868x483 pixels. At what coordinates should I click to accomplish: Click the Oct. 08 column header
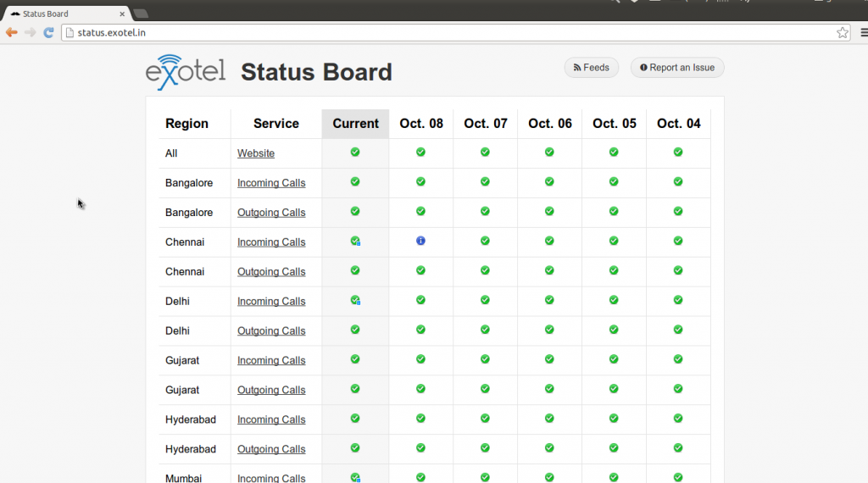coord(421,124)
